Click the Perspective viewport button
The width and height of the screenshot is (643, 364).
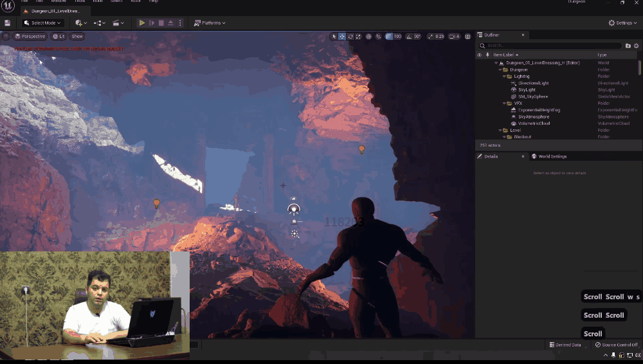30,37
